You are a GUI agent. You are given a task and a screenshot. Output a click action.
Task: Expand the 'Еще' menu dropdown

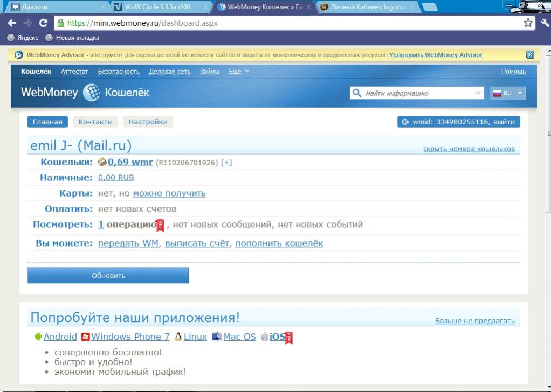(x=246, y=72)
